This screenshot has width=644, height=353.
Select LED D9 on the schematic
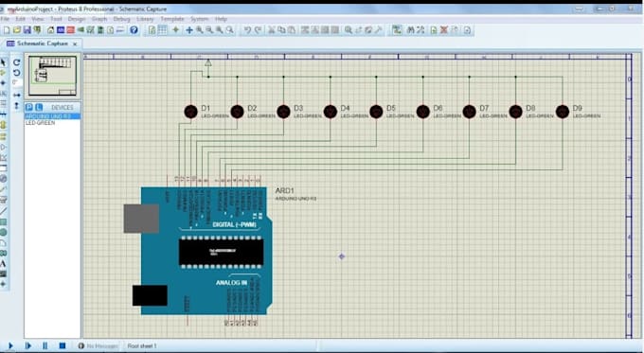(x=563, y=112)
